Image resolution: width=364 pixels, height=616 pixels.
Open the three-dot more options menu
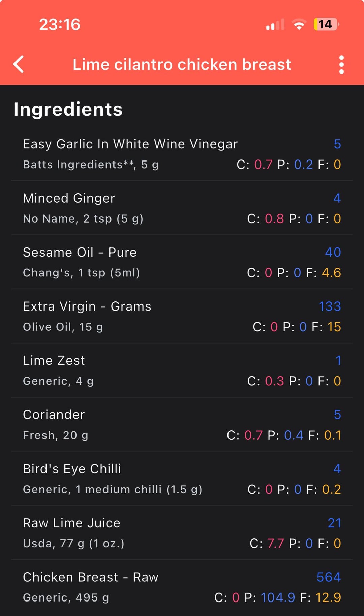point(341,64)
